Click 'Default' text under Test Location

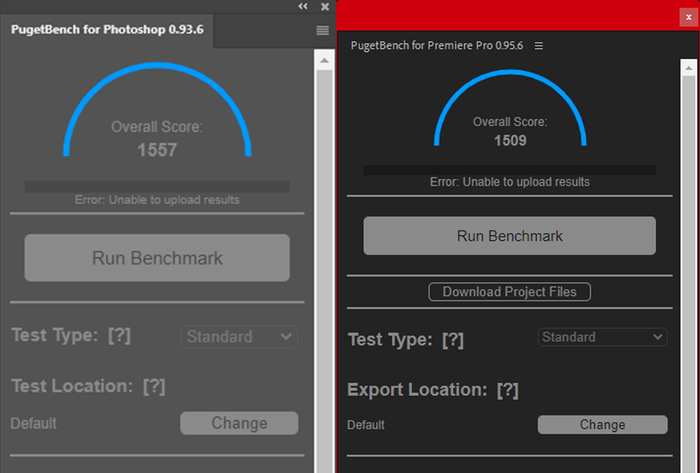[x=33, y=423]
